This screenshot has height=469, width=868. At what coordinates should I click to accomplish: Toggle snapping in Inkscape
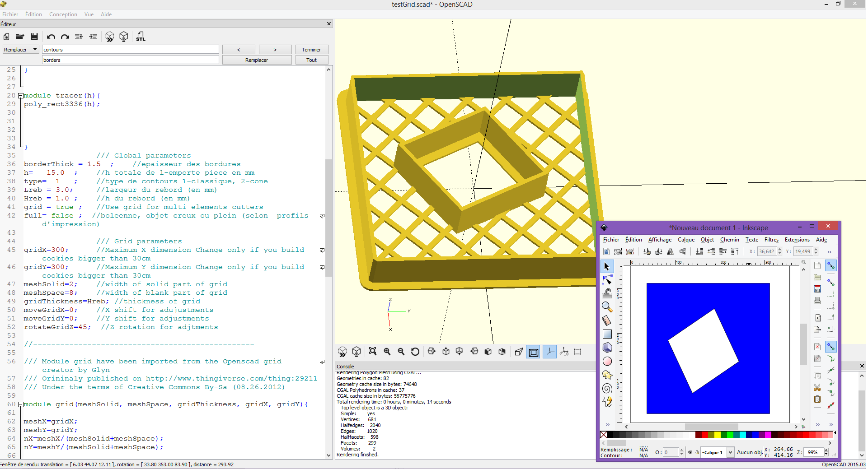point(831,265)
